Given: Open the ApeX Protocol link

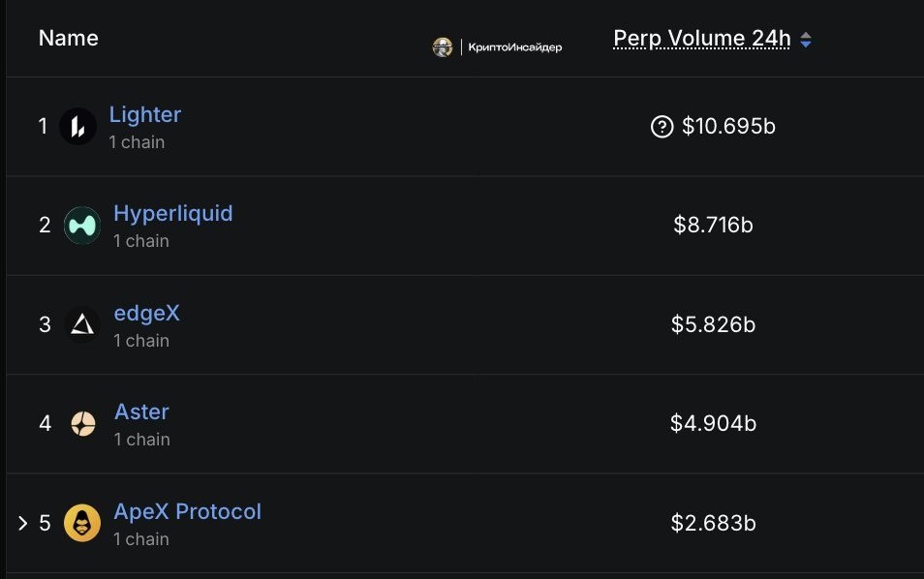Looking at the screenshot, I should (187, 511).
